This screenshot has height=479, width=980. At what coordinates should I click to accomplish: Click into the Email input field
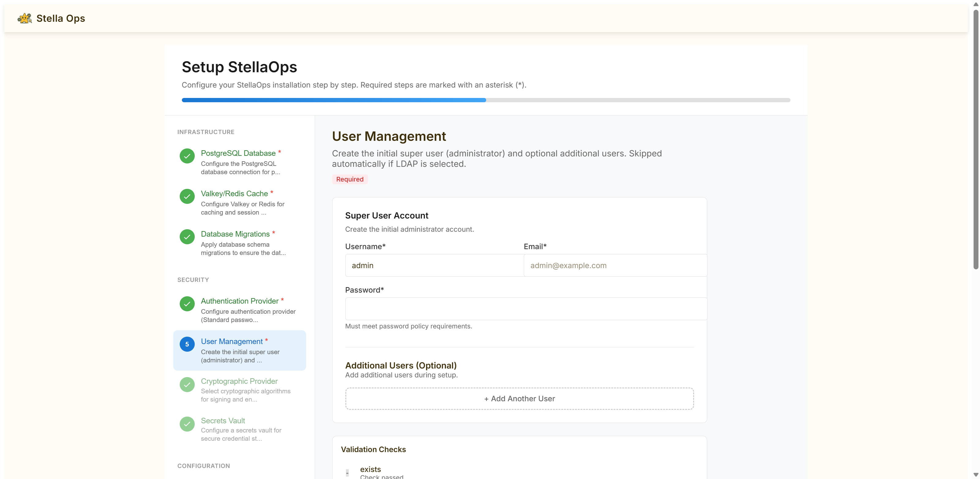[x=615, y=266]
